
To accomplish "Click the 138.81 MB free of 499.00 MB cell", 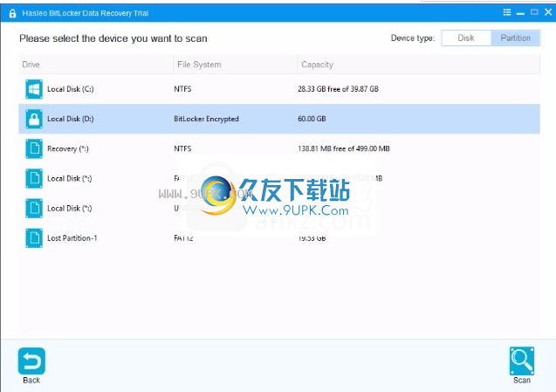I will (x=344, y=148).
